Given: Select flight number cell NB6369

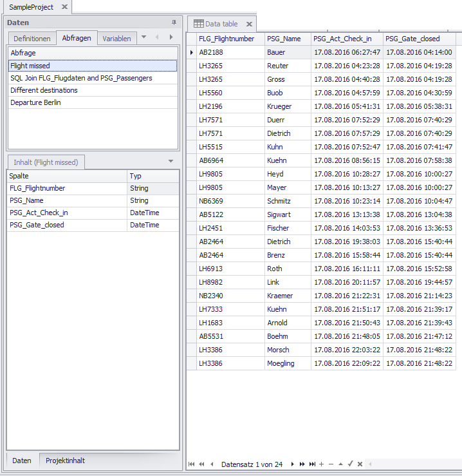Looking at the screenshot, I should click(230, 201).
